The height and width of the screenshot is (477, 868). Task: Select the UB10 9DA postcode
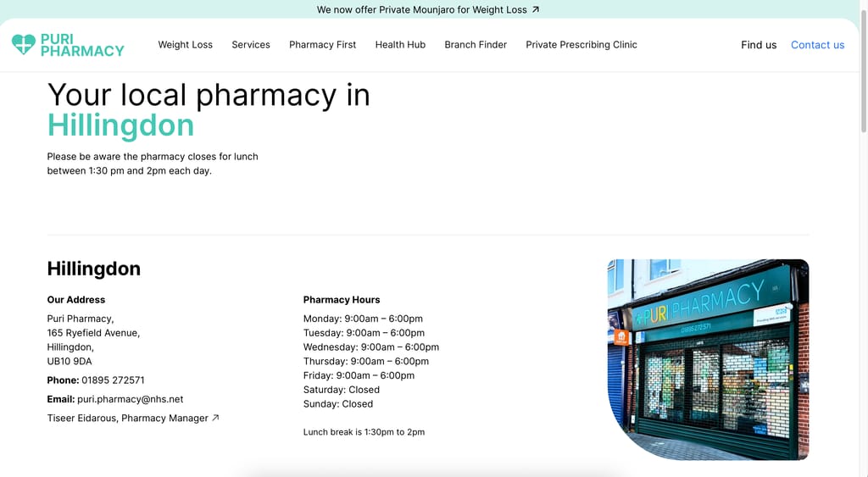pyautogui.click(x=70, y=361)
